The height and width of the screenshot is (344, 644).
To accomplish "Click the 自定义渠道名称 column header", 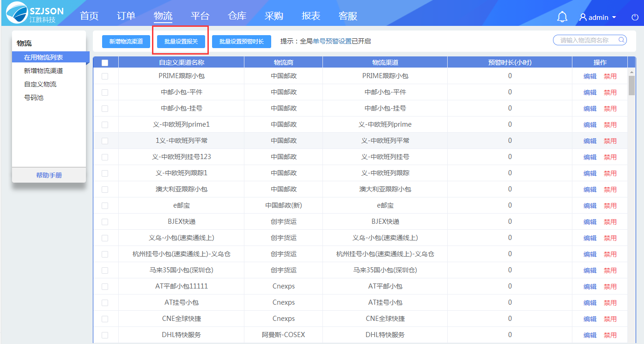I will (182, 62).
